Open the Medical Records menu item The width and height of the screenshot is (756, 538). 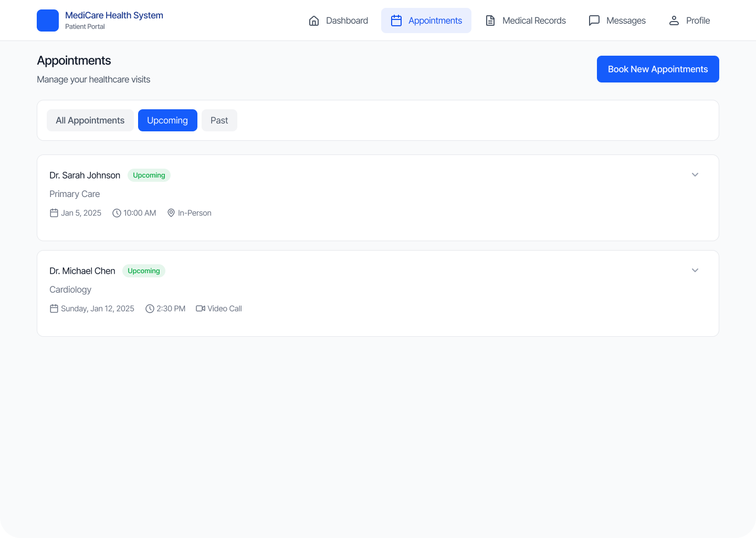point(534,20)
